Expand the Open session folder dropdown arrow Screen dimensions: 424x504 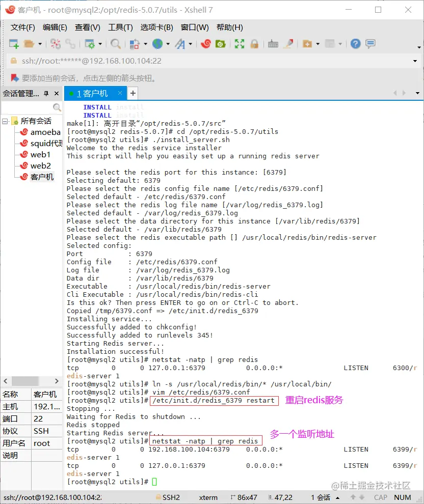[40, 44]
